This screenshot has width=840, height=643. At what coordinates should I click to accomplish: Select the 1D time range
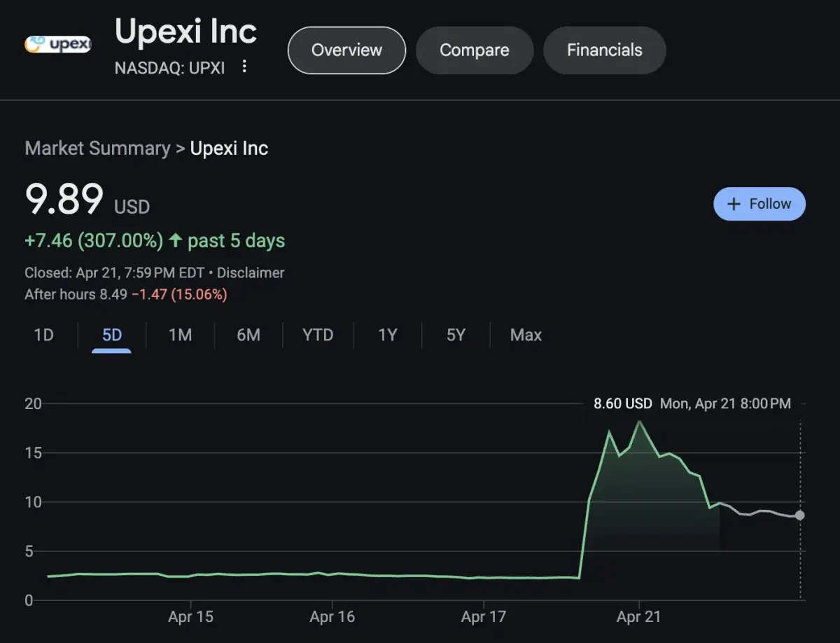coord(44,335)
